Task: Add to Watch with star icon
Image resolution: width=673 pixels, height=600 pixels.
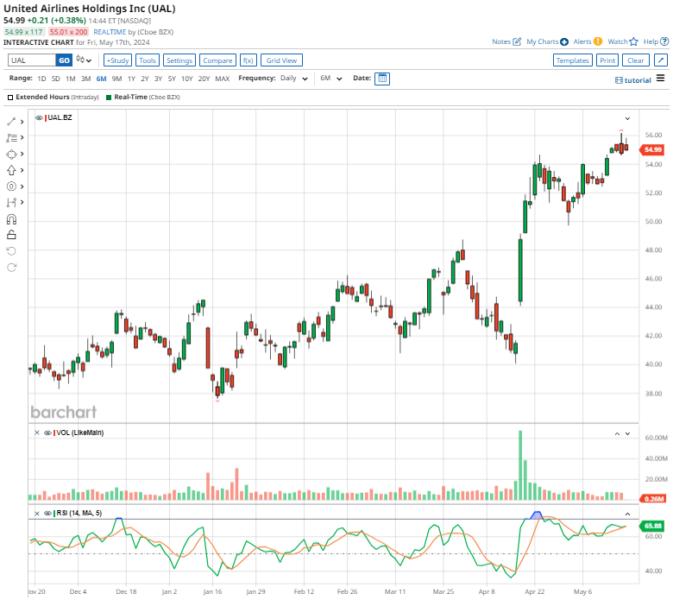Action: [634, 42]
